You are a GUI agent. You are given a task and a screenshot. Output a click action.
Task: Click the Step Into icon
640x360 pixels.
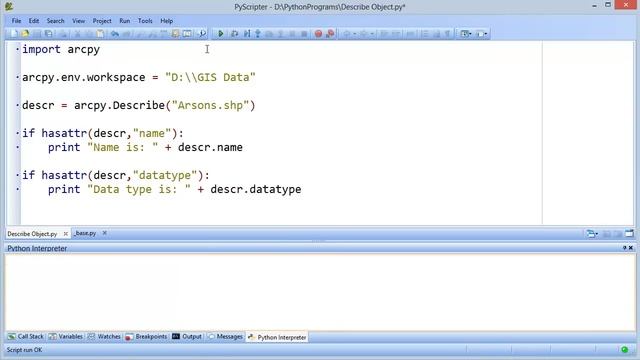258,34
